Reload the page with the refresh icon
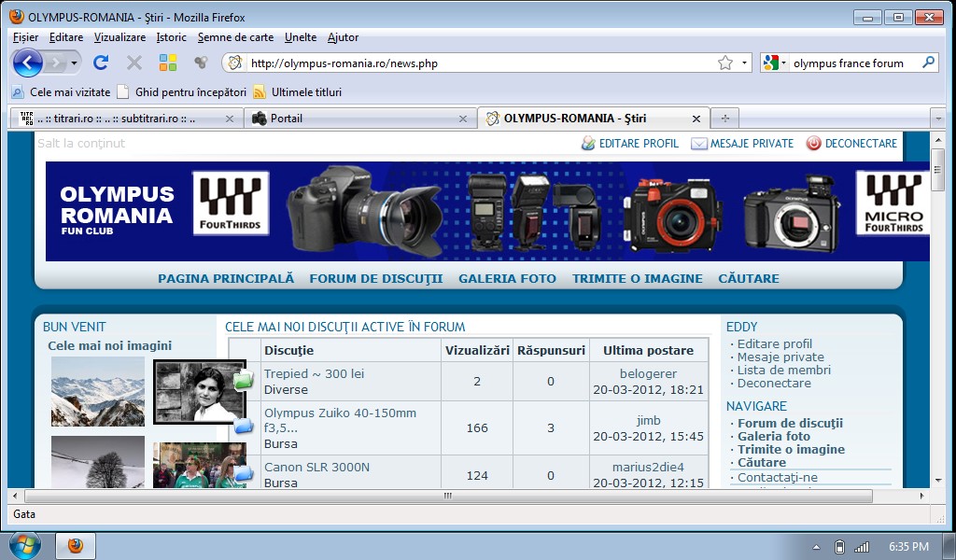This screenshot has width=956, height=560. click(x=101, y=63)
